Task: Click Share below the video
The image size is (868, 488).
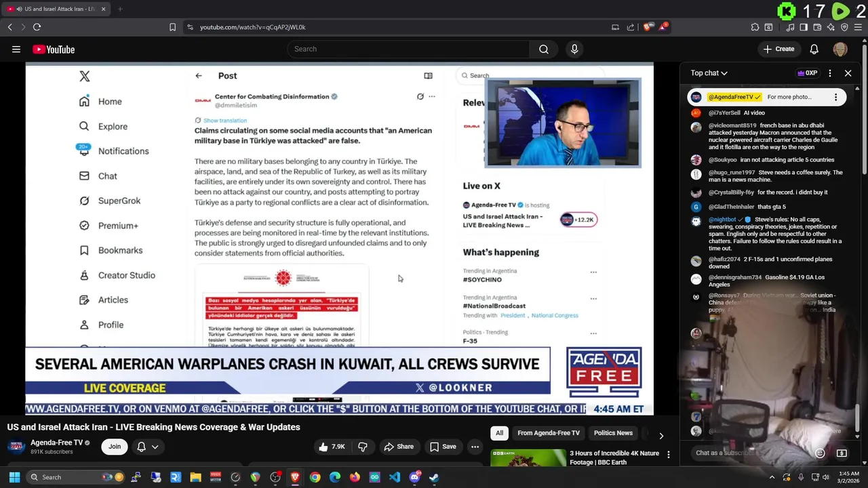Action: [399, 447]
